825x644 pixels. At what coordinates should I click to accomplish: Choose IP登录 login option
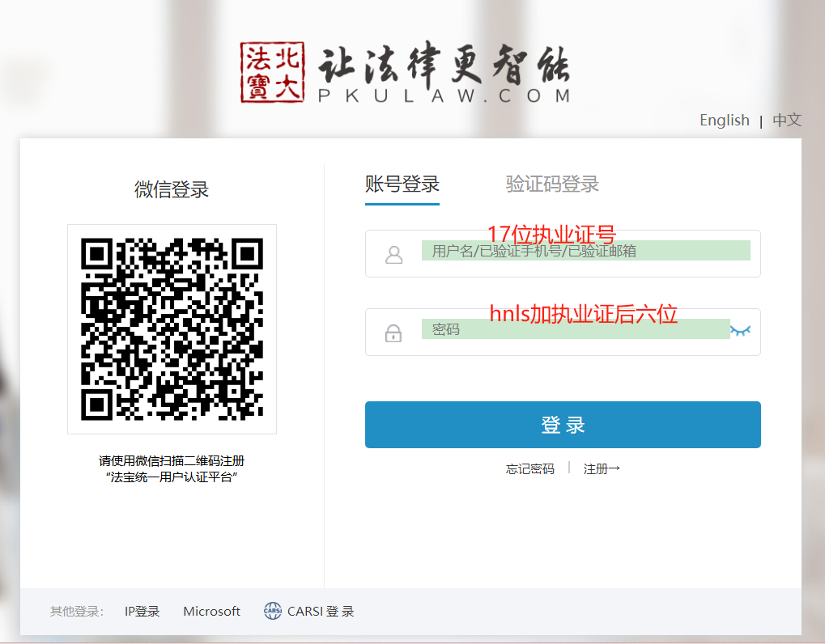point(142,612)
